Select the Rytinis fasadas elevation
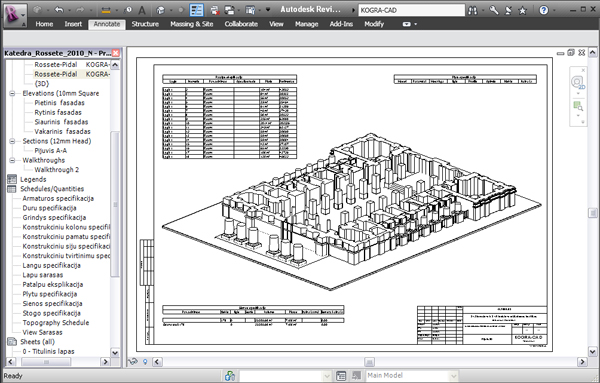The height and width of the screenshot is (383, 600). [x=58, y=112]
